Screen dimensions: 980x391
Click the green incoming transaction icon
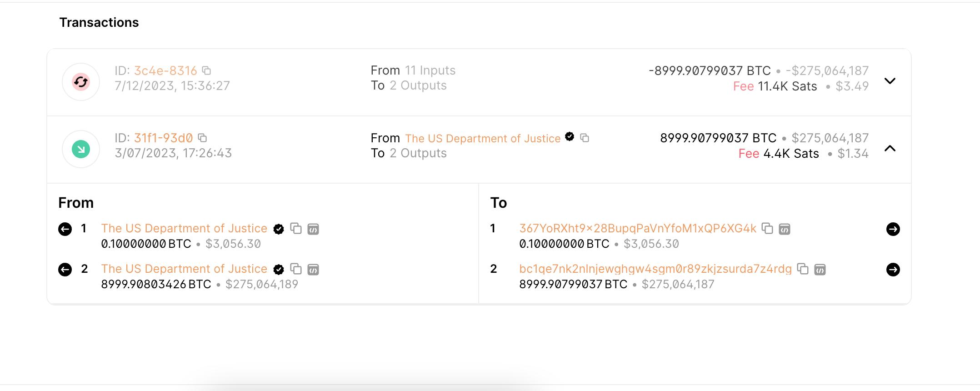pyautogui.click(x=81, y=149)
